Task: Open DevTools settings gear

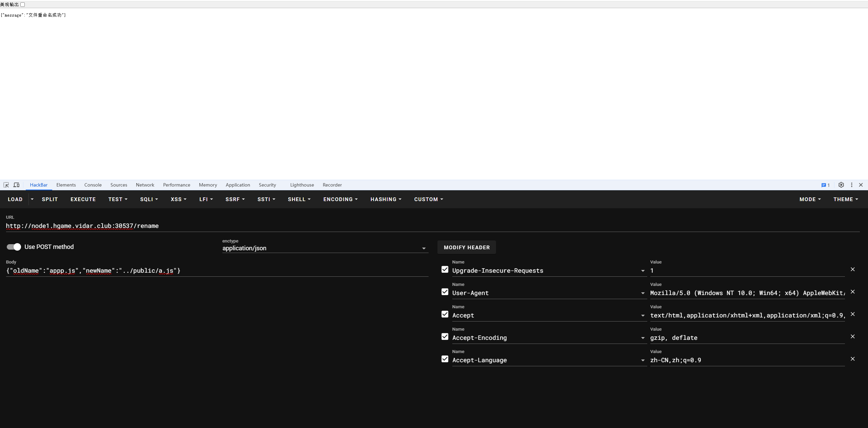Action: click(x=841, y=185)
